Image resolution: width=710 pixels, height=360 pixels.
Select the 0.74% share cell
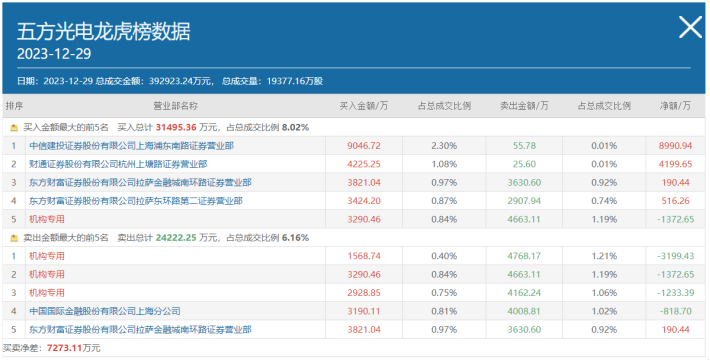click(x=604, y=201)
